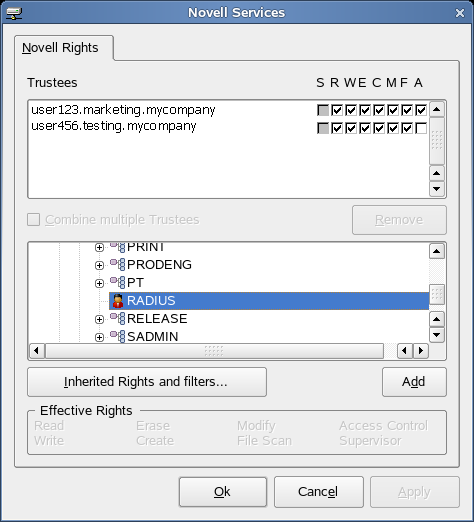Click tree horizontal scrollbar thumb
This screenshot has width=474, height=522.
214,351
